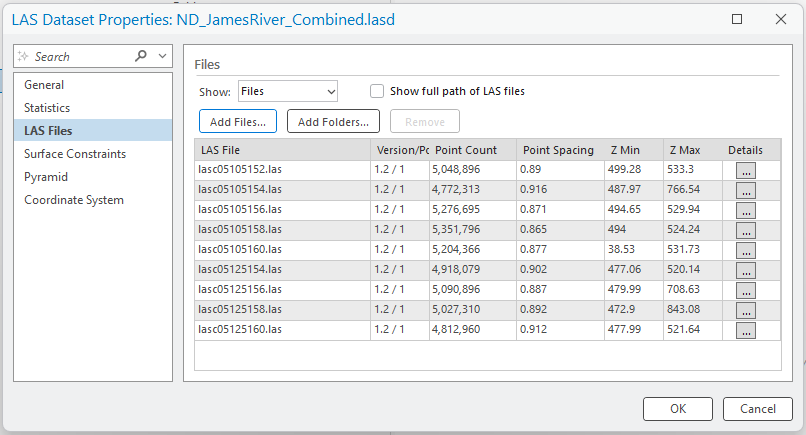This screenshot has width=806, height=435.
Task: Click Z Max value 766.54
Action: click(684, 189)
